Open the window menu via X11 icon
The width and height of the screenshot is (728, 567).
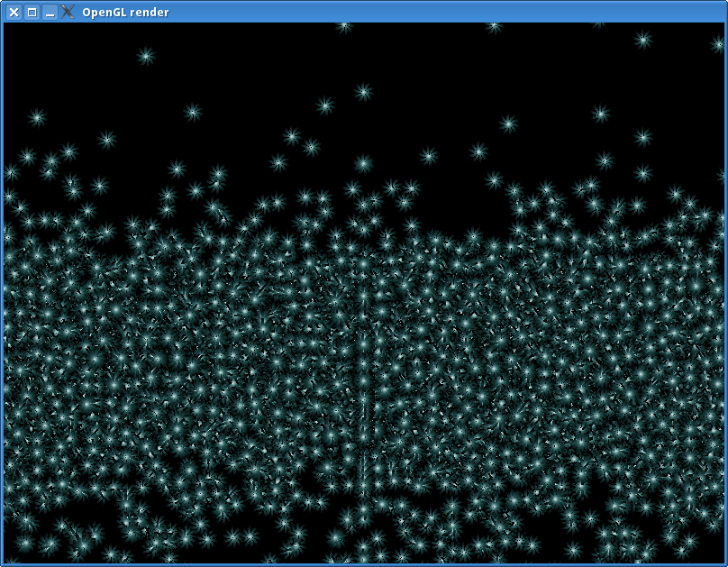[68, 13]
